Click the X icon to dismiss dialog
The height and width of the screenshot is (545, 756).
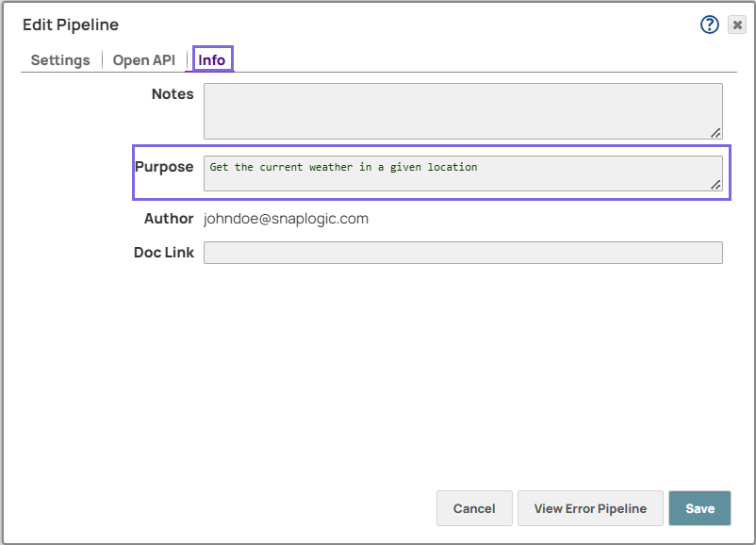coord(736,25)
